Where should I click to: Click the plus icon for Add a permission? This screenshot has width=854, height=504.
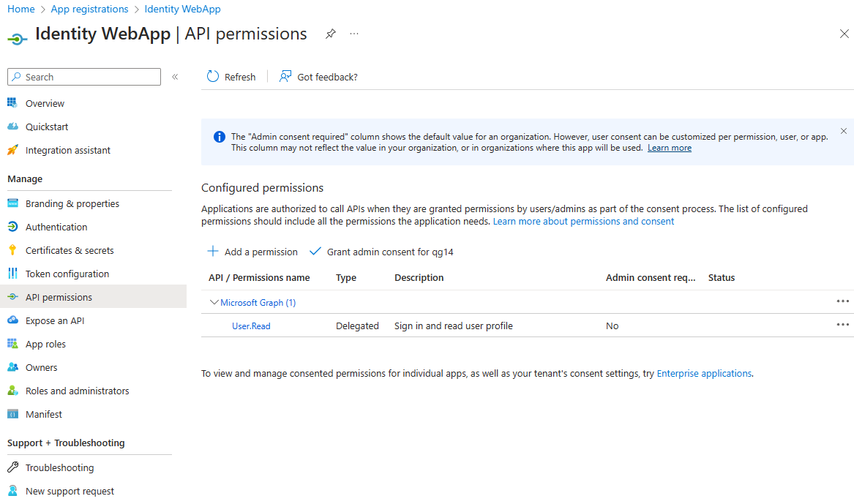212,251
